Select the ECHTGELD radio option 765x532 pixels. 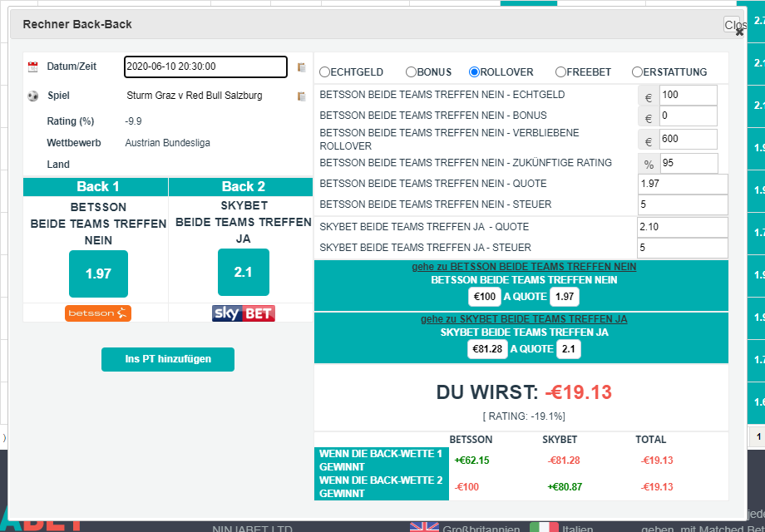tap(324, 72)
